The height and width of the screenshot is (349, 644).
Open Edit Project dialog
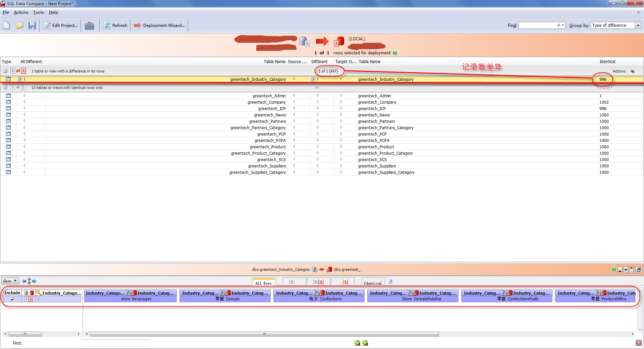click(x=61, y=26)
